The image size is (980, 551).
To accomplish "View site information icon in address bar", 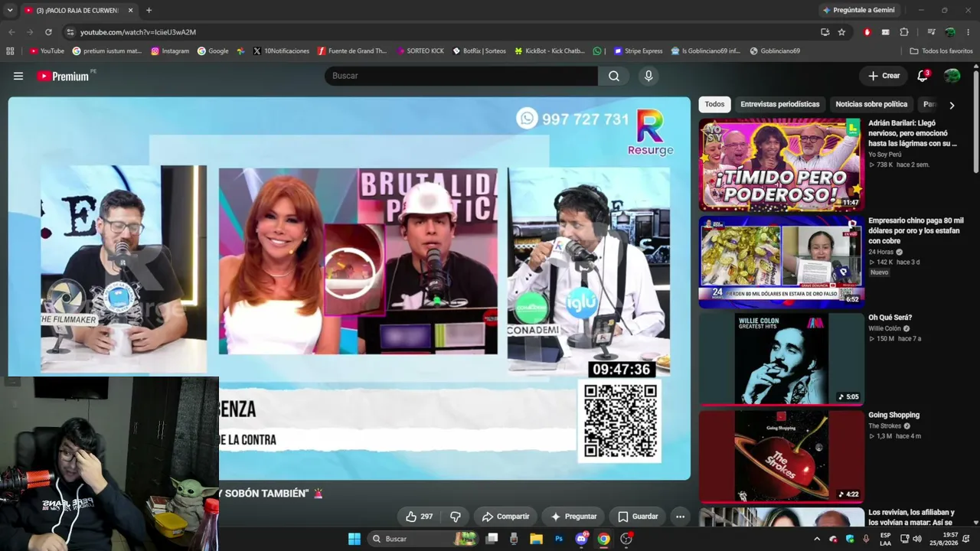I will pos(70,32).
